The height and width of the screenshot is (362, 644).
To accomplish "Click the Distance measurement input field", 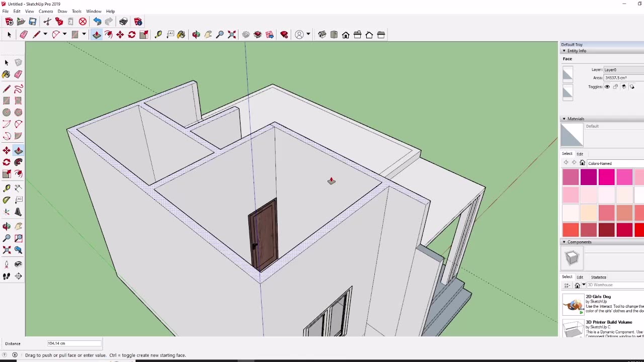I will coord(74,343).
